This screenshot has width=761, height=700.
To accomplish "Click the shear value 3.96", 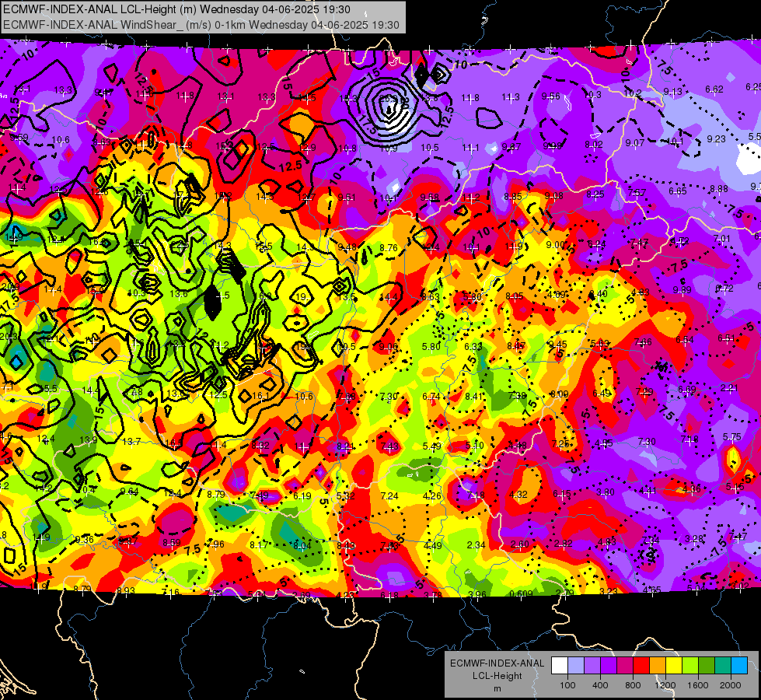I will pos(477,594).
